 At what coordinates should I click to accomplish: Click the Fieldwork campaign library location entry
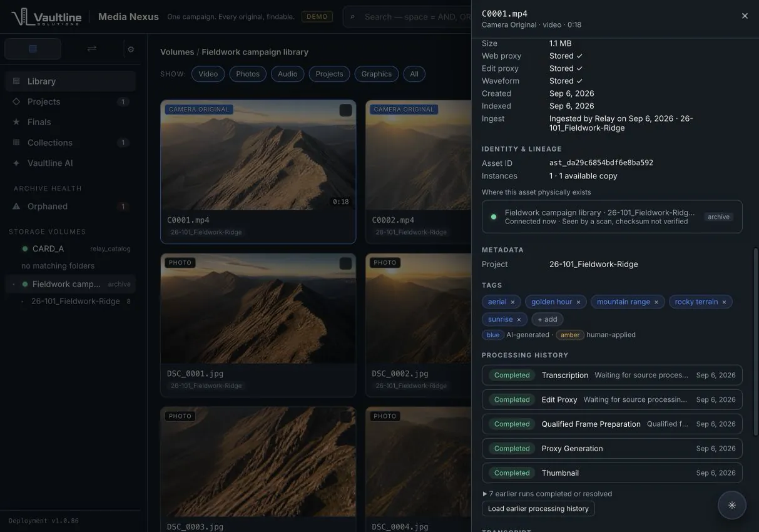click(612, 217)
